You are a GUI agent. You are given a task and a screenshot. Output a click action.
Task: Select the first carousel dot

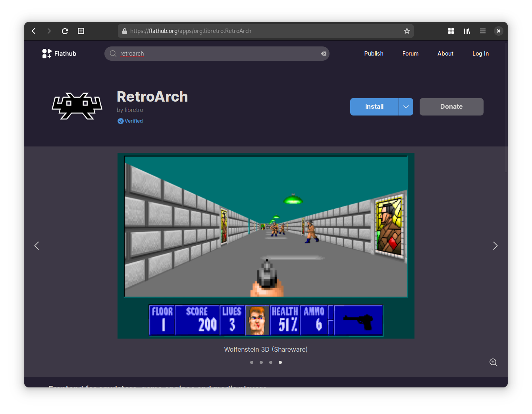tap(252, 362)
